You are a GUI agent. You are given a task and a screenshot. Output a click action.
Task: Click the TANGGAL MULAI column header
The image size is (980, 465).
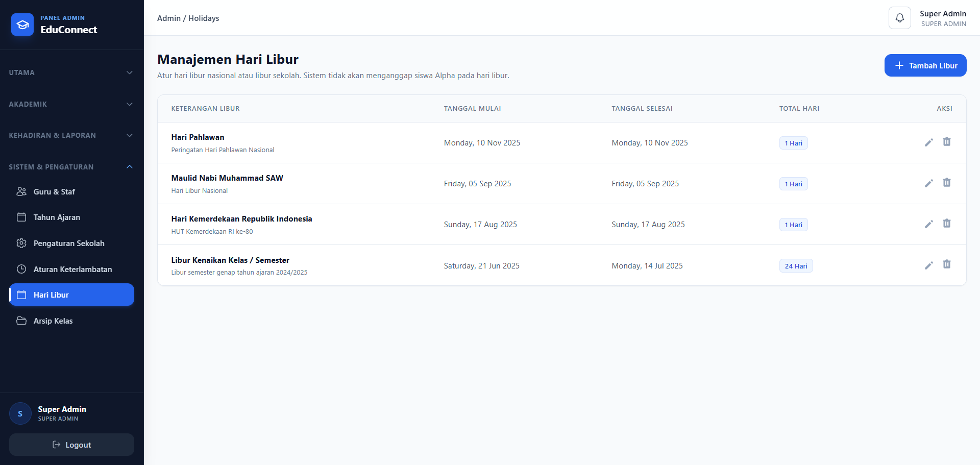(473, 109)
